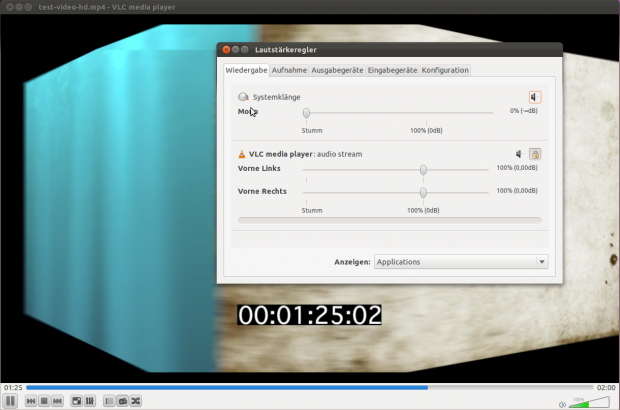Open extended settings equalizer icon
Image resolution: width=620 pixels, height=410 pixels.
pos(90,401)
